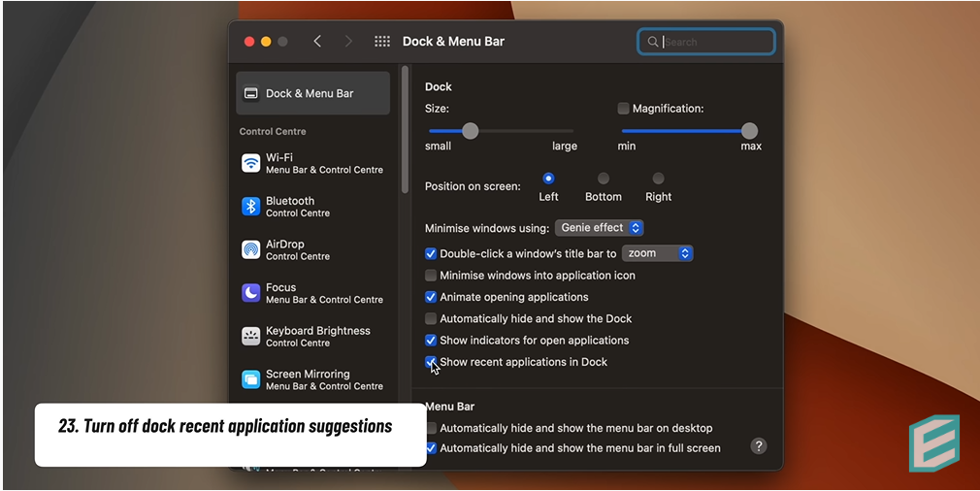The width and height of the screenshot is (980, 491).
Task: Click the 'Dock' section heading
Action: point(439,86)
